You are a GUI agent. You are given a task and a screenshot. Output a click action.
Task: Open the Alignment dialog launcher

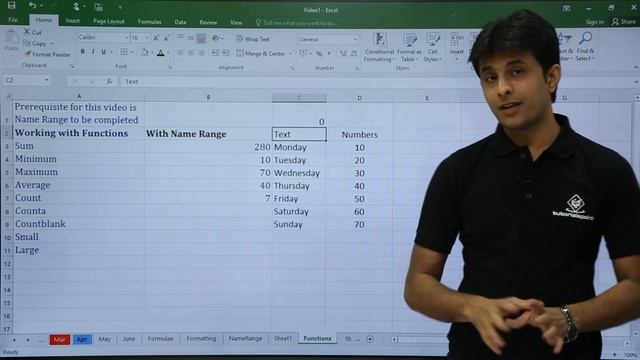pos(292,68)
